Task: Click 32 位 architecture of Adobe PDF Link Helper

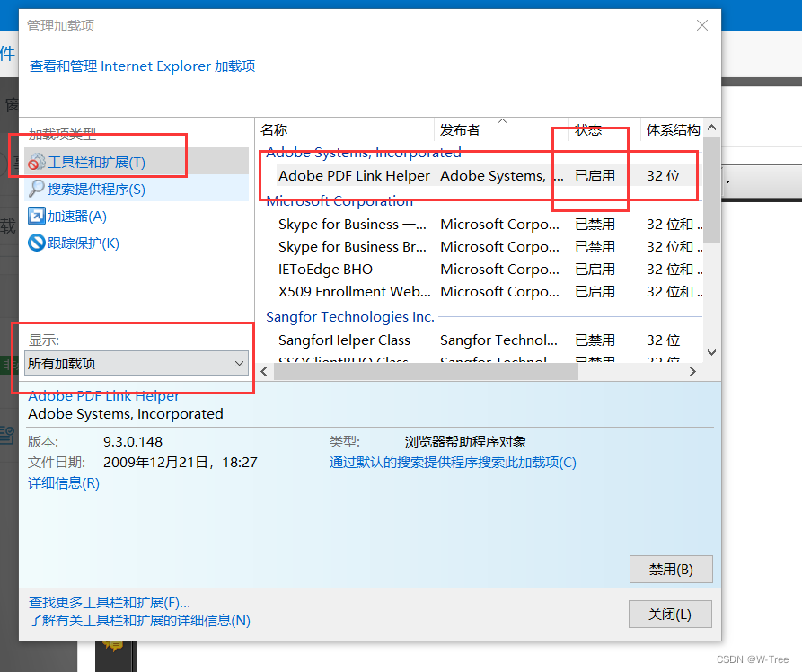Action: tap(663, 175)
